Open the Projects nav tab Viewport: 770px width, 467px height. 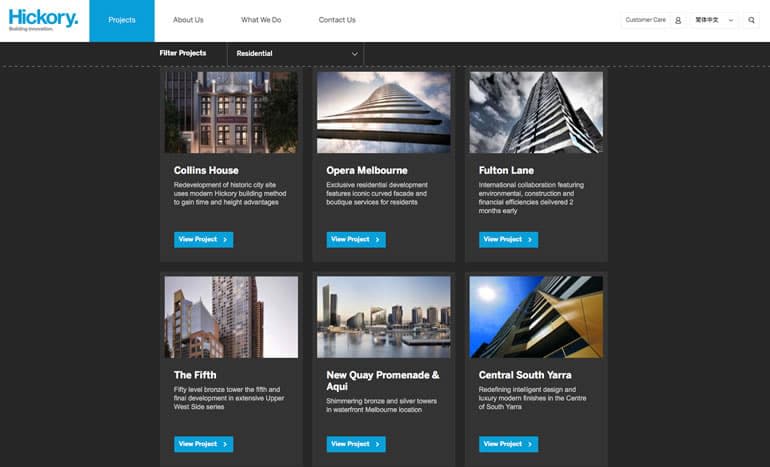[x=122, y=21]
